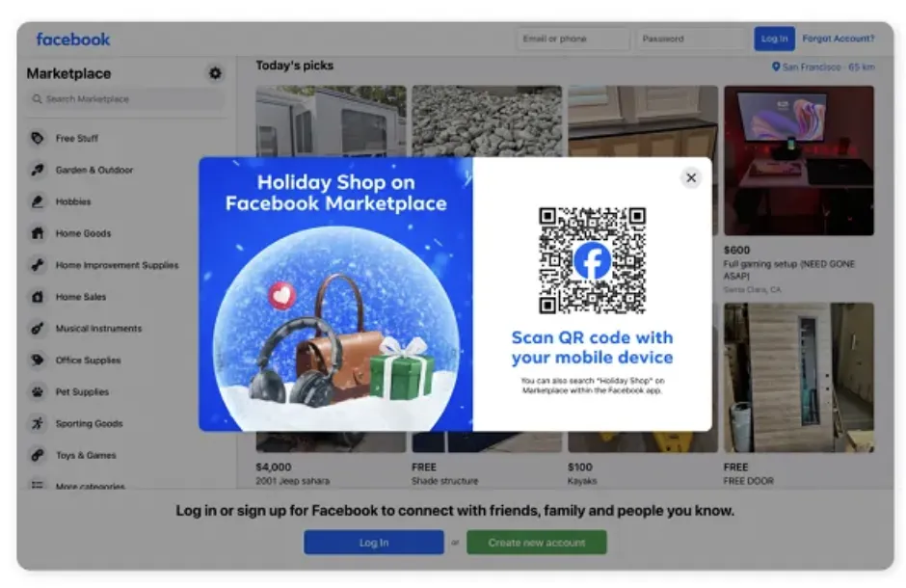Choose the Hobbies category icon
The width and height of the screenshot is (906, 588).
(x=38, y=201)
